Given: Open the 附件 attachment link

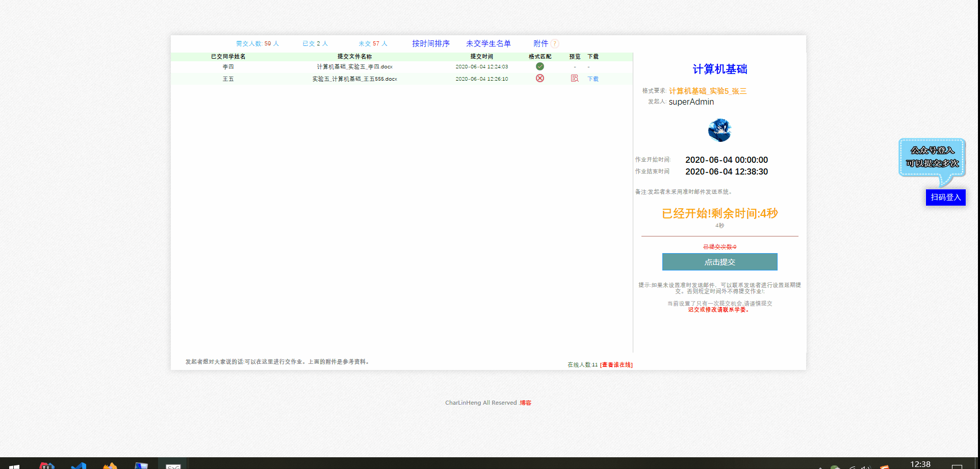Looking at the screenshot, I should pos(540,43).
